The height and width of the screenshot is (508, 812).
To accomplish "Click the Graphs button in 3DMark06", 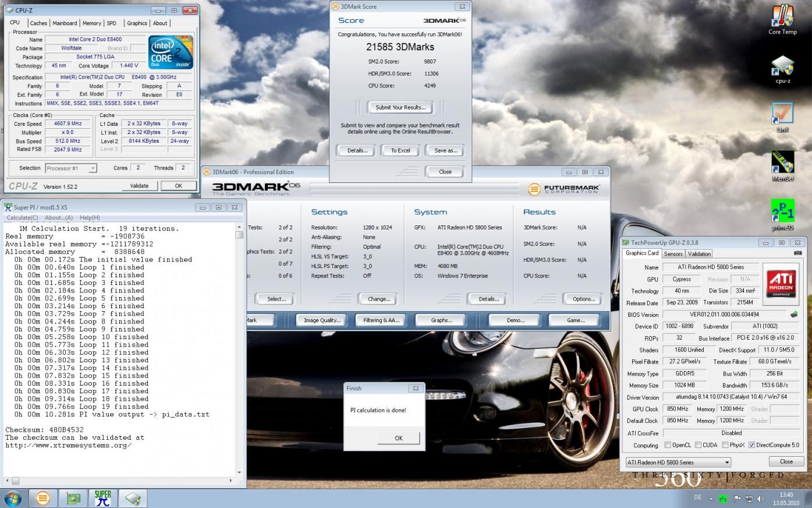I will point(442,320).
